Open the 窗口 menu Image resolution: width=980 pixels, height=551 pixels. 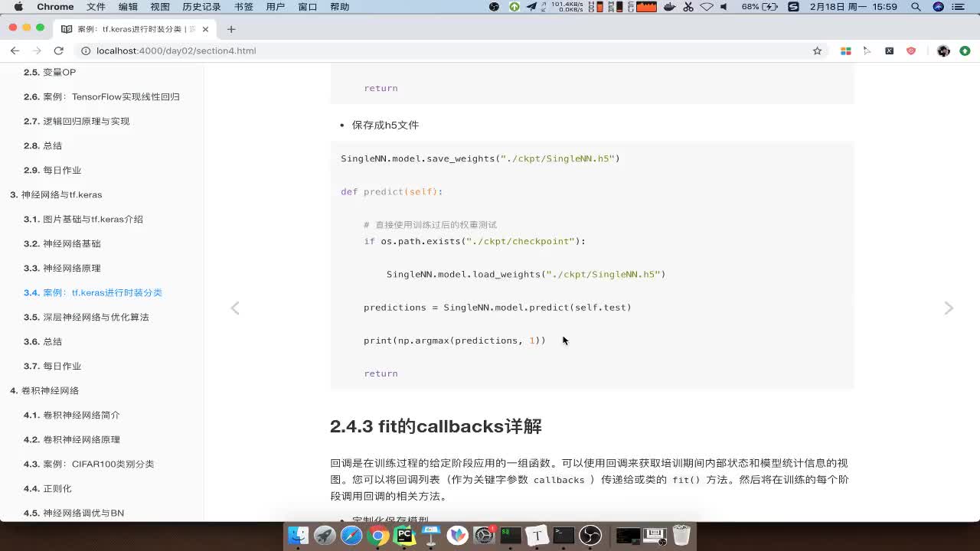click(x=307, y=7)
